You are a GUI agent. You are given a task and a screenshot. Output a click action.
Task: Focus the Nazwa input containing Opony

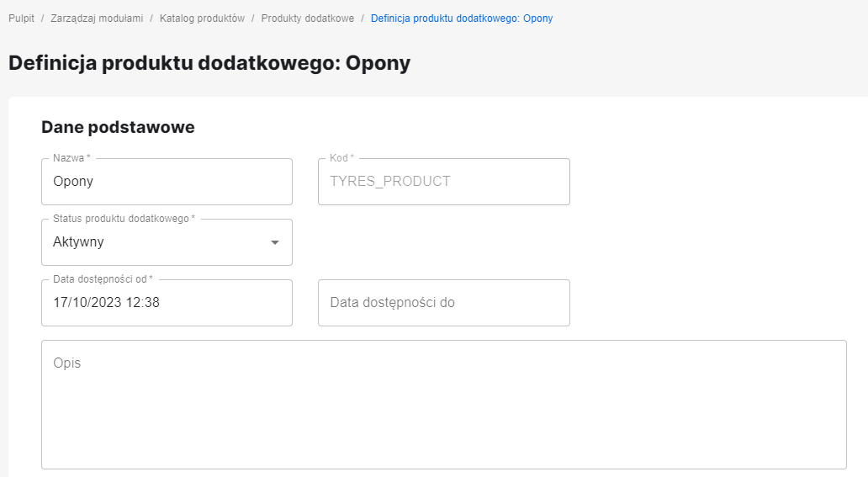pos(167,182)
